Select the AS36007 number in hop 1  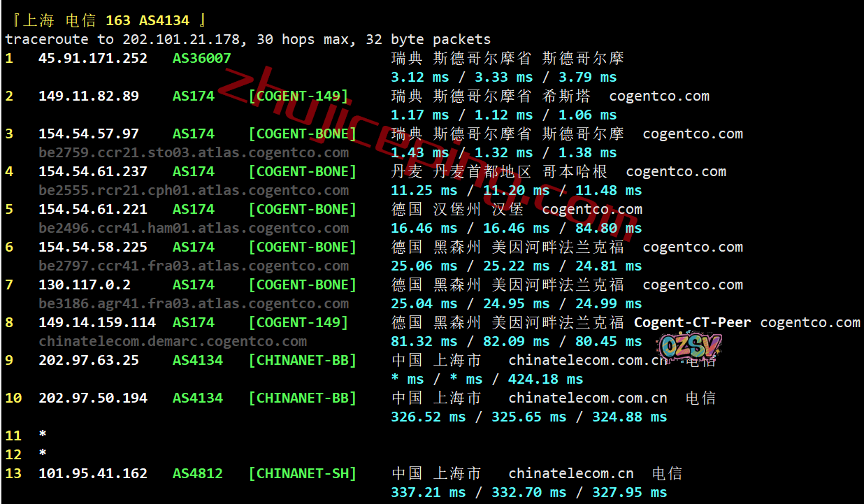click(201, 58)
